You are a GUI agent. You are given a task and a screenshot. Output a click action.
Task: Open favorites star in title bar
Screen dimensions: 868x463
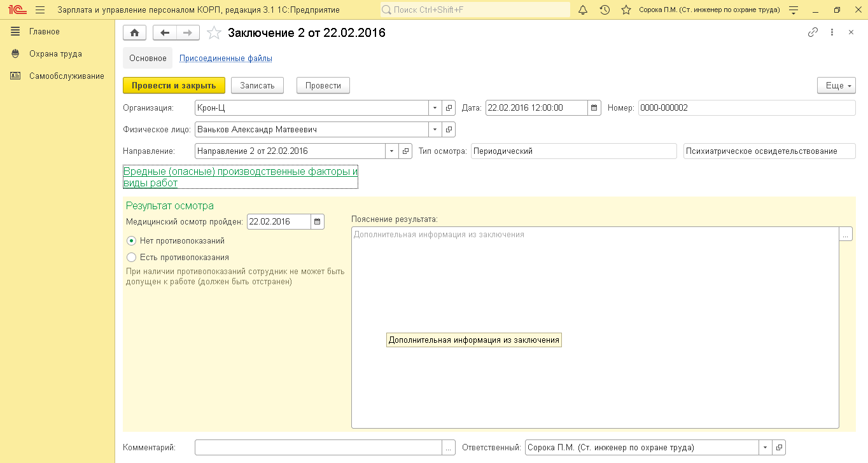(626, 10)
